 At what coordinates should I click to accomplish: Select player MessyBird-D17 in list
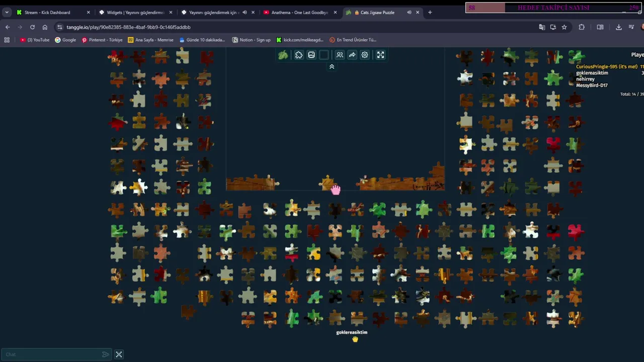click(x=592, y=85)
